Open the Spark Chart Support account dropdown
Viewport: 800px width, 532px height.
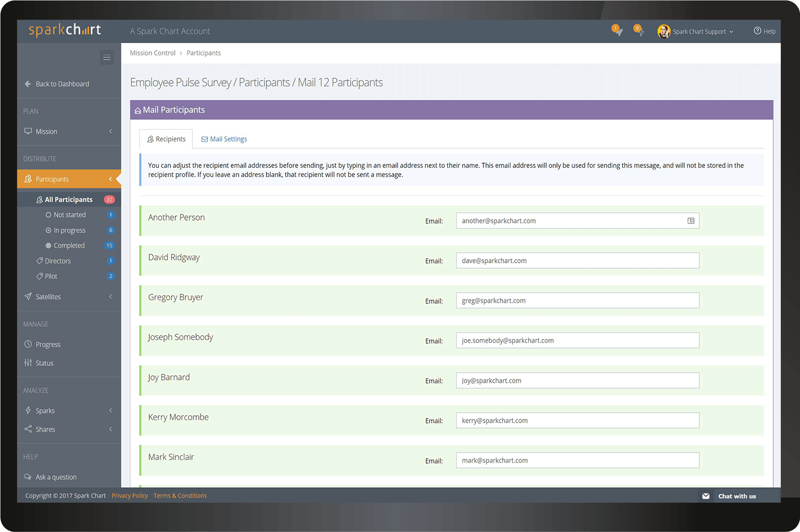(702, 31)
